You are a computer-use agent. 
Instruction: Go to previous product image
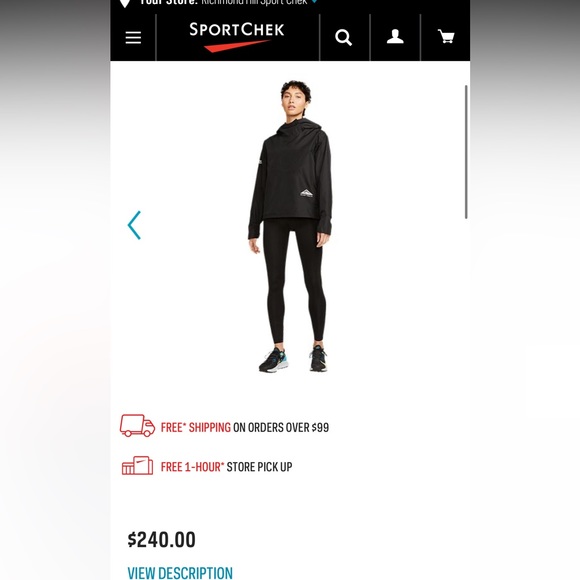pyautogui.click(x=134, y=225)
